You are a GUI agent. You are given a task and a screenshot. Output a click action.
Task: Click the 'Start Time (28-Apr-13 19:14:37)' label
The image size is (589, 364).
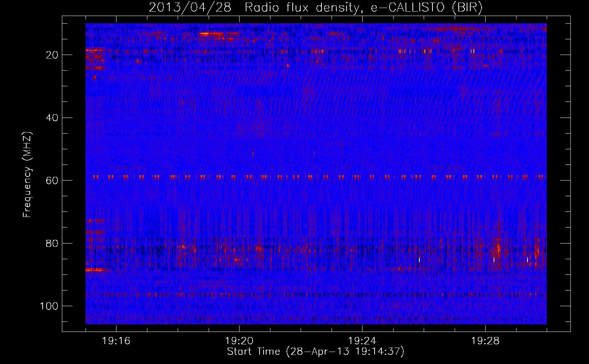click(x=316, y=352)
